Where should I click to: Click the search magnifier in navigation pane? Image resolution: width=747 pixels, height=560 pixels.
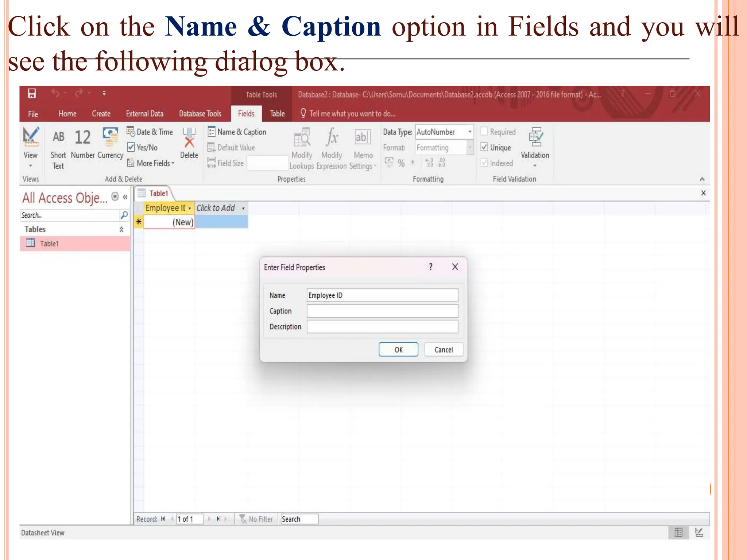pos(124,215)
